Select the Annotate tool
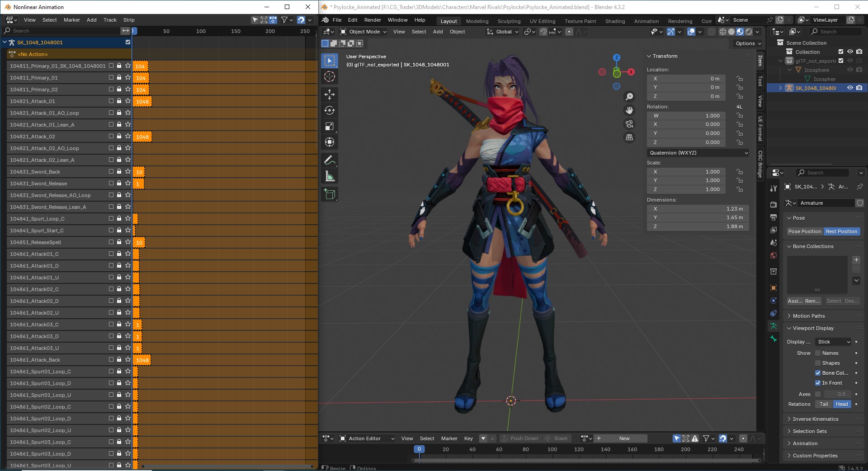Viewport: 868px width, 471px height. pyautogui.click(x=330, y=160)
